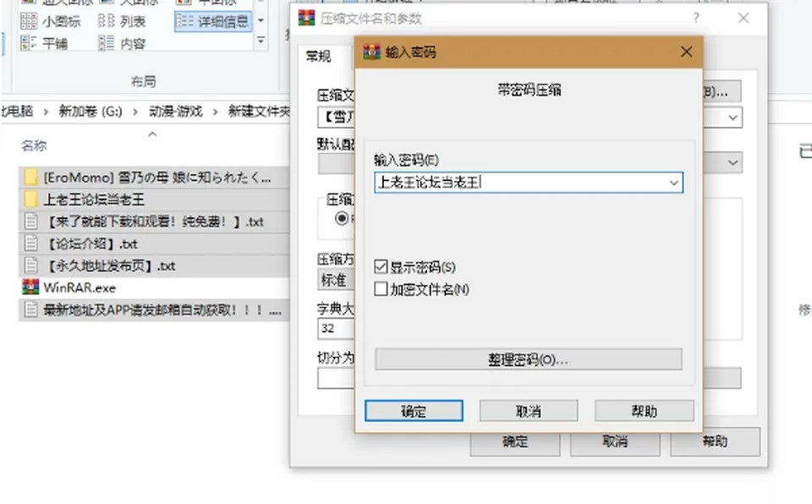This screenshot has width=812, height=504.
Task: Expand the breadcrumb chevron after 动漫-游戏
Action: (215, 112)
